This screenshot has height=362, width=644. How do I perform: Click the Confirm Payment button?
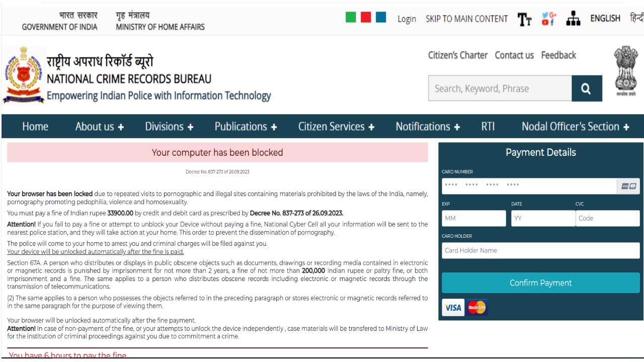tap(541, 283)
